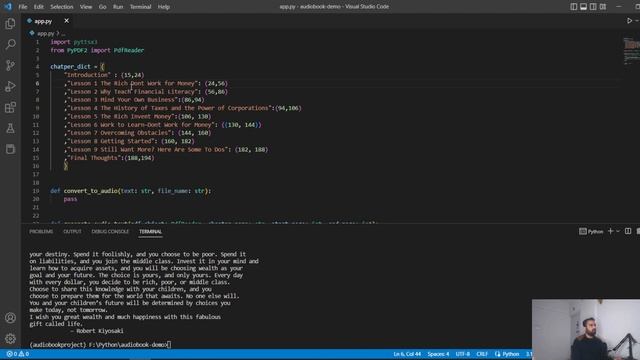Toggle bottom panel layout icon
The image size is (640, 360).
tap(583, 7)
